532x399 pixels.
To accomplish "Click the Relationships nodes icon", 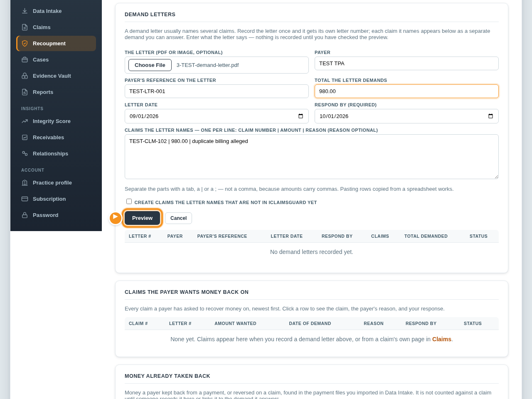I will [x=25, y=153].
